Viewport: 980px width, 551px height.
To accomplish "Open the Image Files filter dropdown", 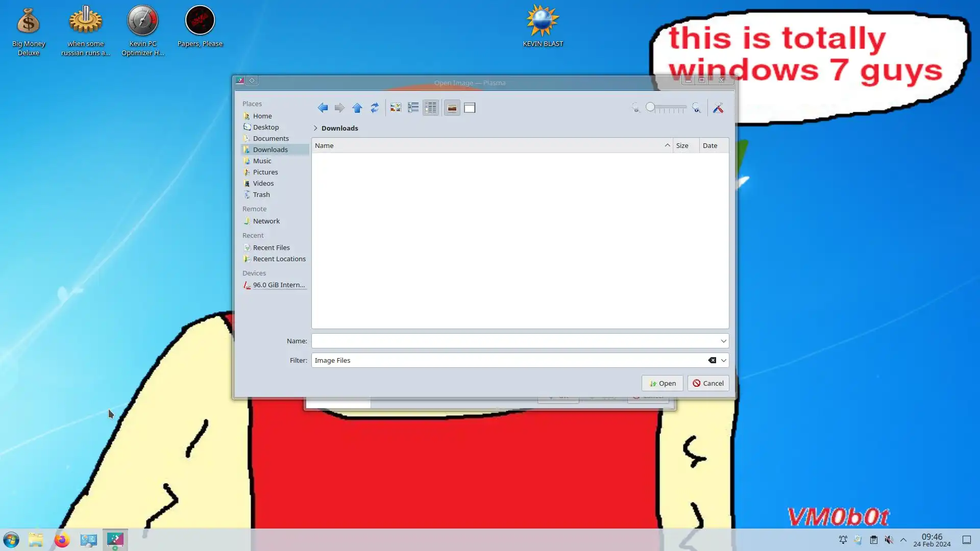I will coord(723,360).
